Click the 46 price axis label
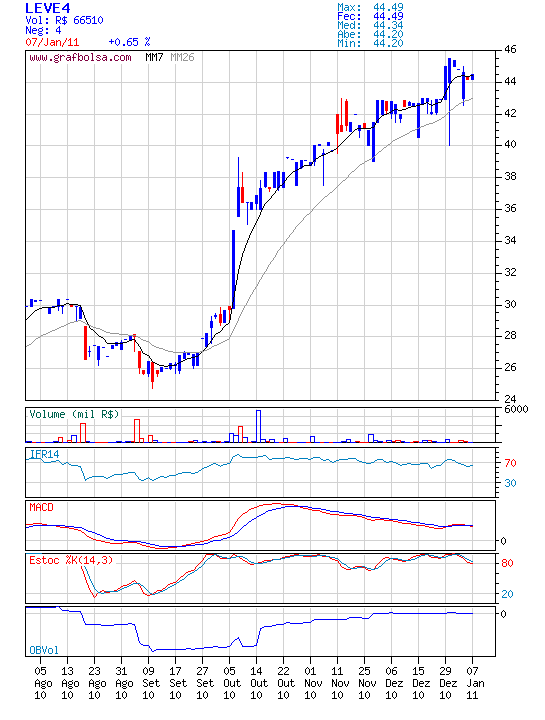 510,49
